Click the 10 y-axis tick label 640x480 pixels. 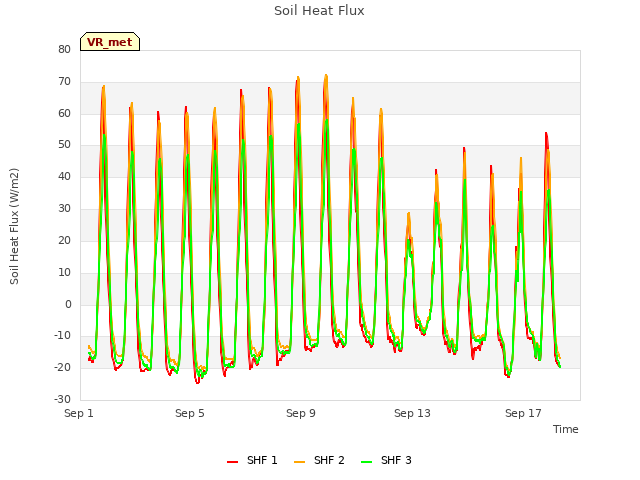[64, 272]
